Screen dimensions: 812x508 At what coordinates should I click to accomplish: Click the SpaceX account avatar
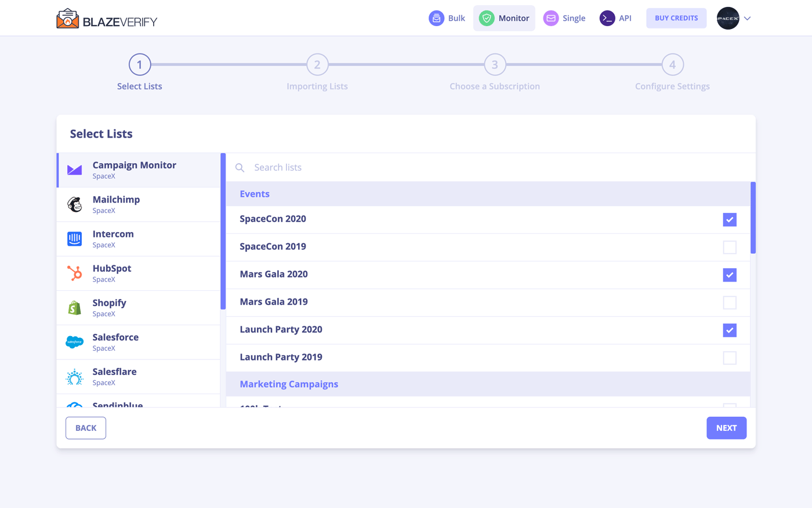[728, 18]
